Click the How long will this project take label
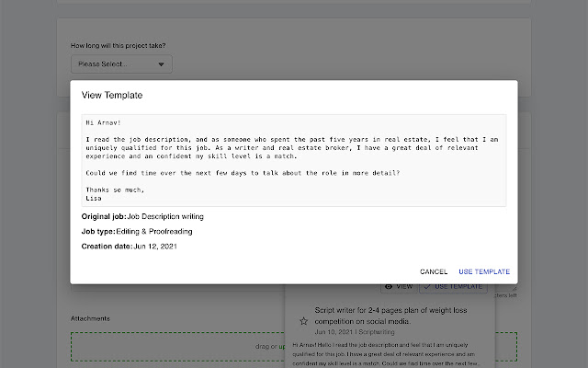Viewport: 588px width, 368px height. tap(124, 45)
